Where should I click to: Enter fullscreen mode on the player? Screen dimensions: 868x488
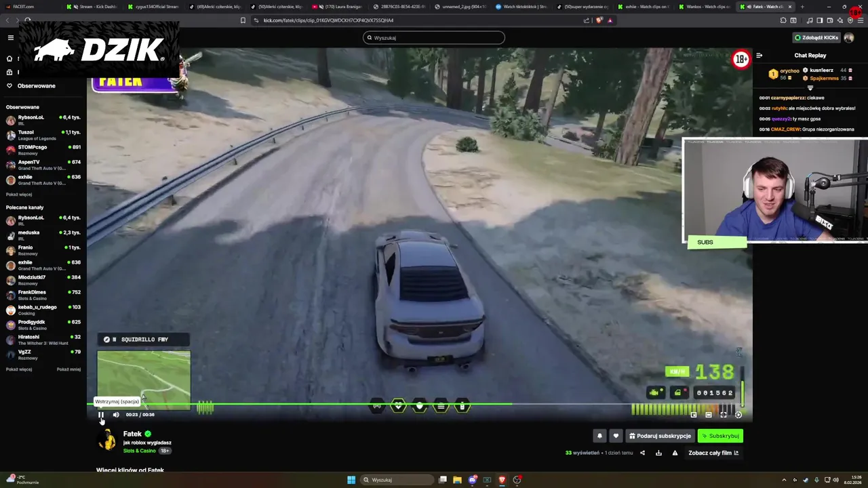point(724,415)
